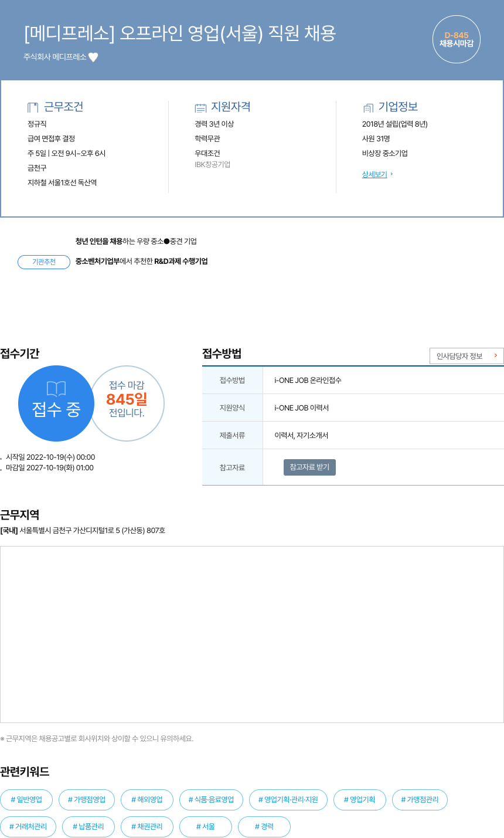Viewport: 504px width, 838px height.
Task: Select the # 채권관리 keyword tag
Action: (147, 827)
